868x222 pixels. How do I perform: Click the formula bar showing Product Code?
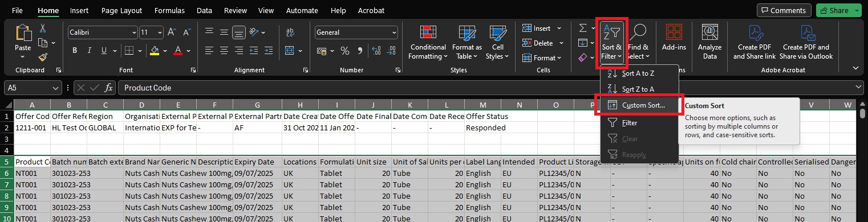click(490, 88)
